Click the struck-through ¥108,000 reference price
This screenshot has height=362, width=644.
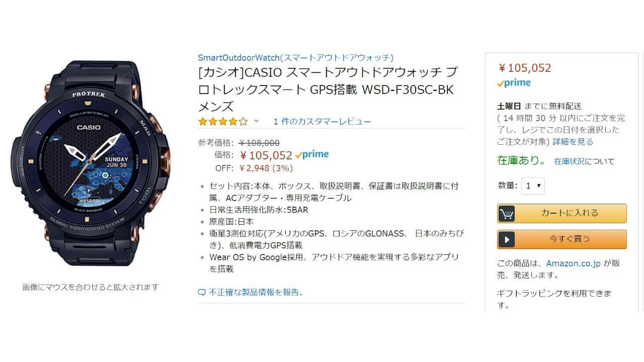point(259,143)
